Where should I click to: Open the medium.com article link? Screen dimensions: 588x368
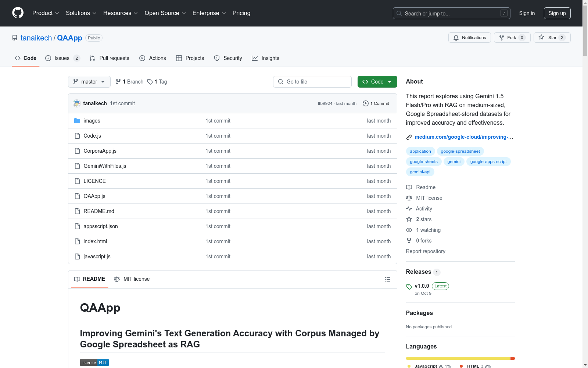pyautogui.click(x=464, y=137)
